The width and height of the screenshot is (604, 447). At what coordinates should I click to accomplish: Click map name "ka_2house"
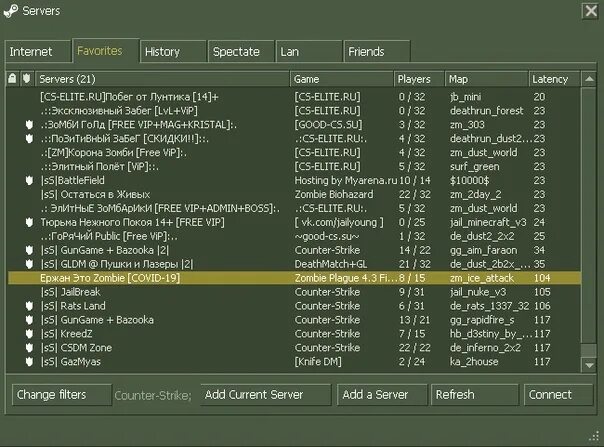point(474,361)
